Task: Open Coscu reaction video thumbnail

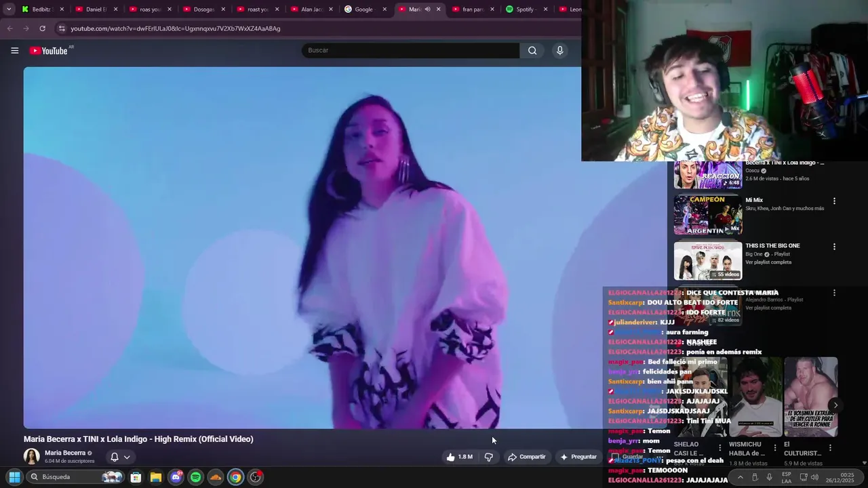Action: coord(707,175)
